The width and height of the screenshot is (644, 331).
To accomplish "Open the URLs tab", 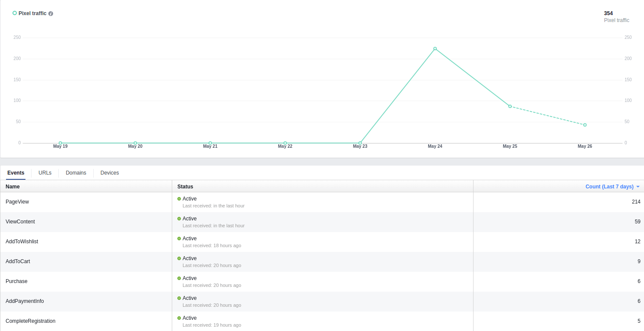I will pos(45,173).
